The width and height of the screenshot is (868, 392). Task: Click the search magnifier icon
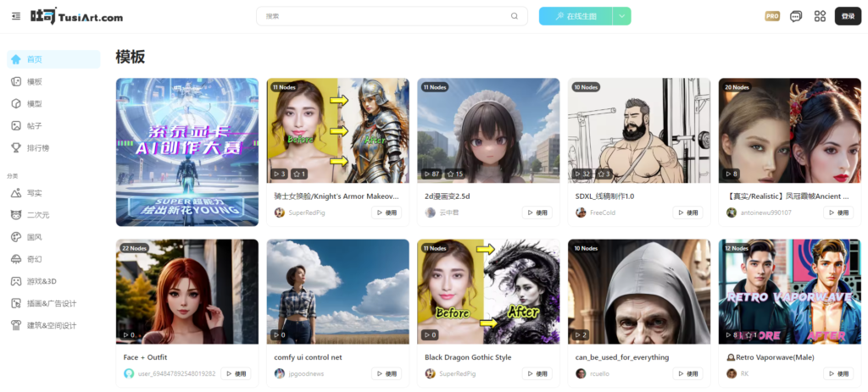tap(515, 16)
